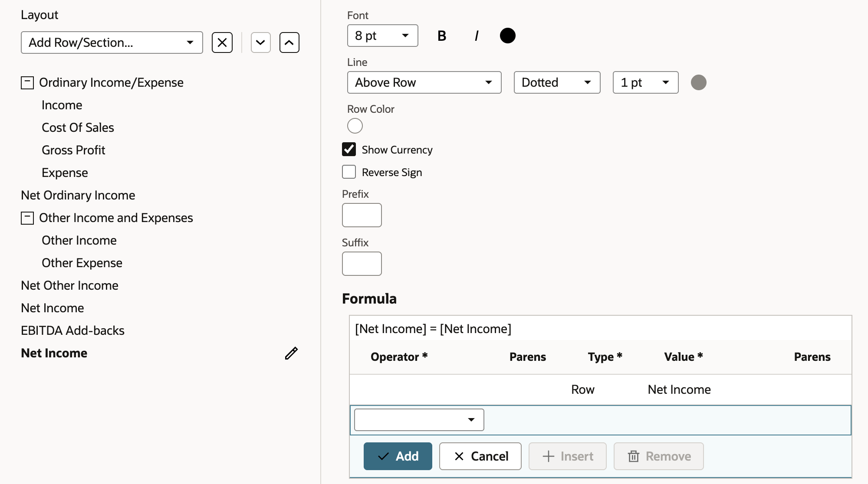Open the black font color picker

(x=508, y=36)
